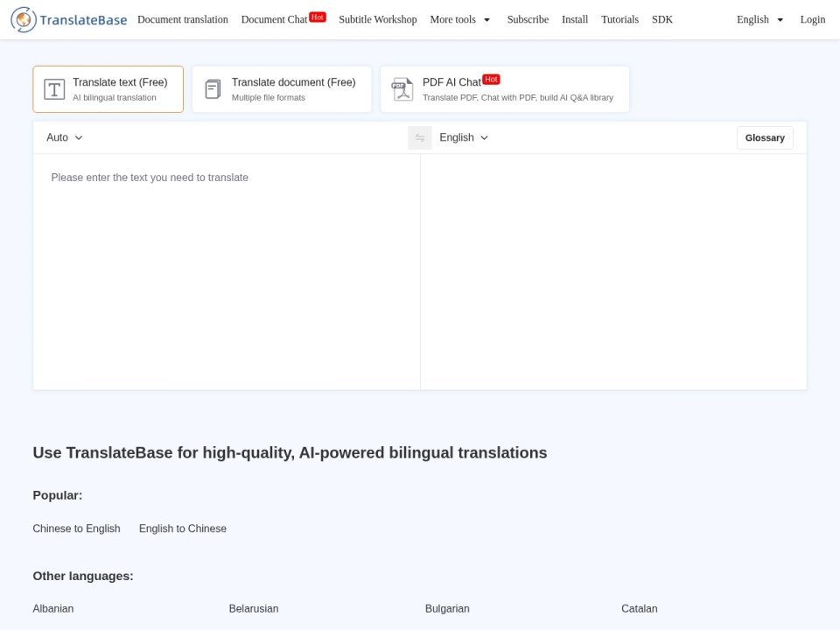Open the Catalan language link
840x630 pixels.
coord(639,609)
